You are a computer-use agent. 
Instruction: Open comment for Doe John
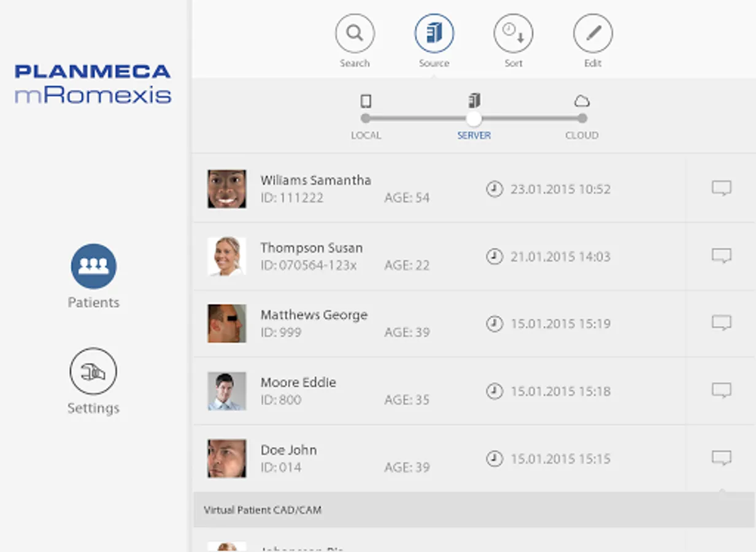(x=722, y=458)
